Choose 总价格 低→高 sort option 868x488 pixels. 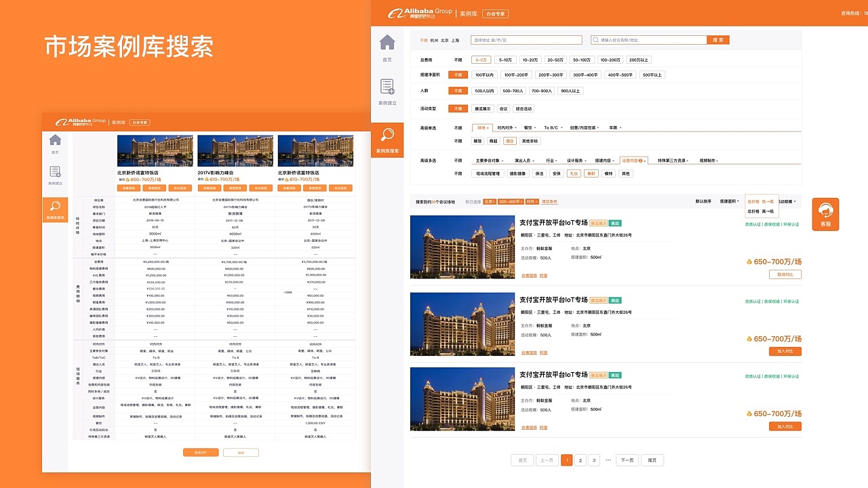pos(760,202)
